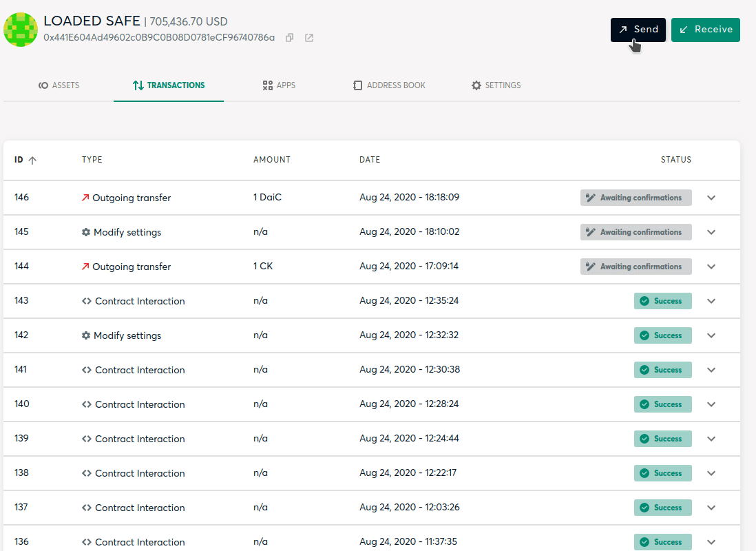This screenshot has width=756, height=551.
Task: Click Success badge on transaction 142
Action: coord(663,336)
